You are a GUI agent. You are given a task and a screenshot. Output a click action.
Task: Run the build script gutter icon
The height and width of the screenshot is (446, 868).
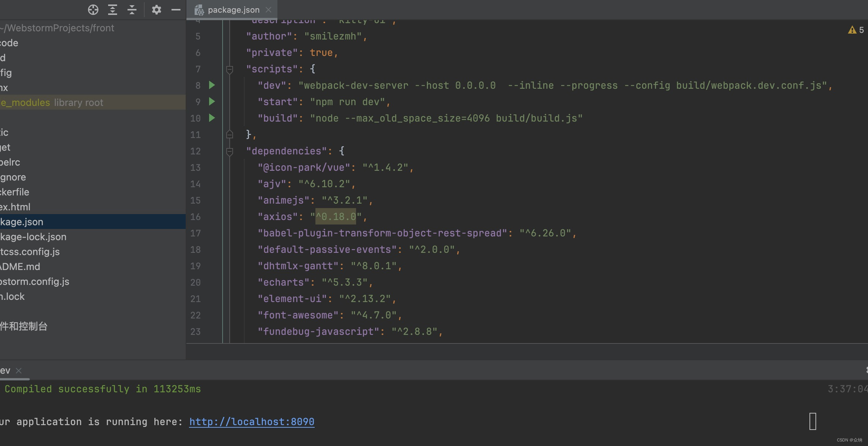coord(212,118)
